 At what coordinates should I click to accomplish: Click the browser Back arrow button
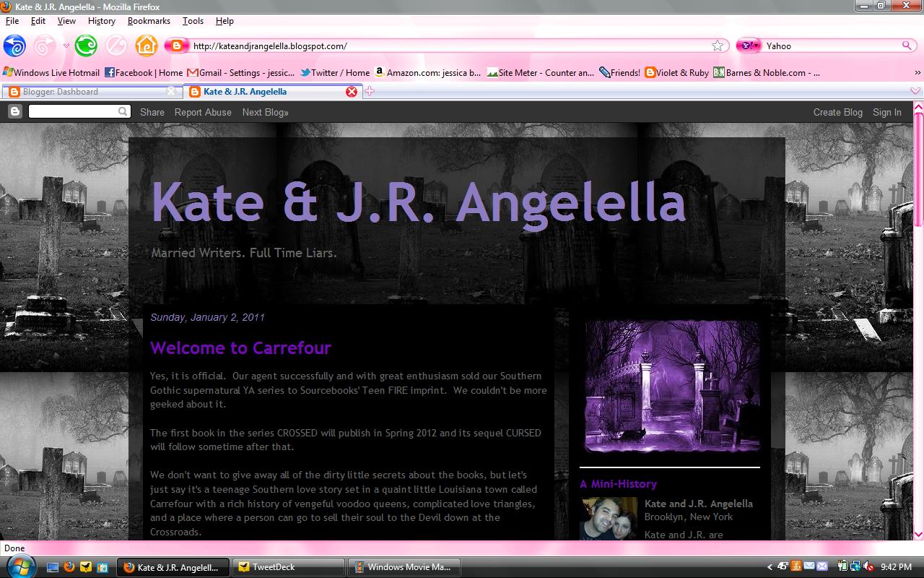click(x=14, y=46)
